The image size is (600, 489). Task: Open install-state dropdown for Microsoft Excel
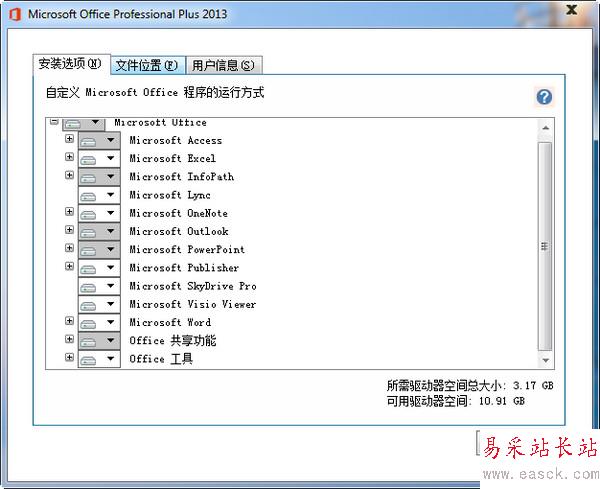click(99, 158)
